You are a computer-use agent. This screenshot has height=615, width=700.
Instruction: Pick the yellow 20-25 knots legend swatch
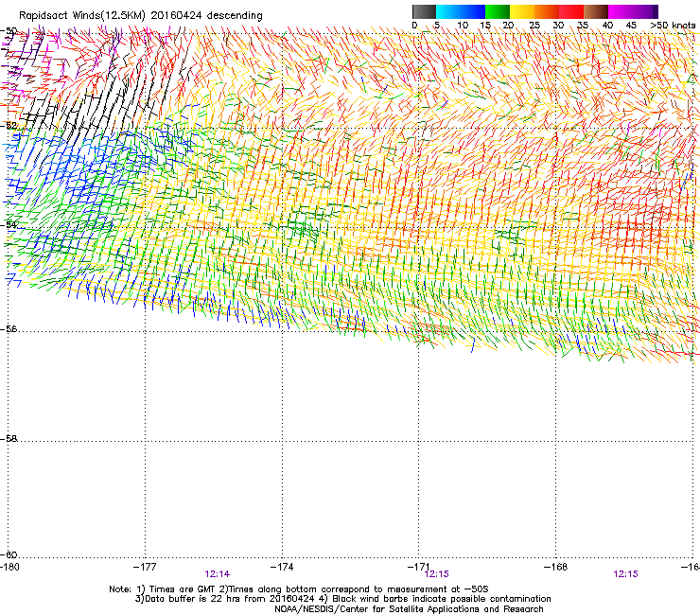tap(522, 11)
